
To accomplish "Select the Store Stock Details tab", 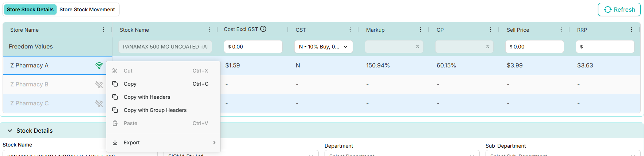I will pyautogui.click(x=30, y=9).
